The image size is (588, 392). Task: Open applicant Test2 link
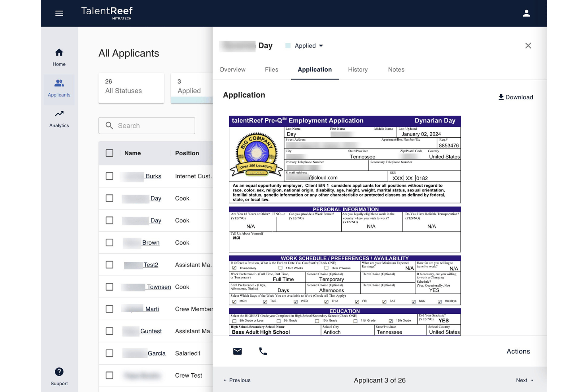[x=151, y=265]
